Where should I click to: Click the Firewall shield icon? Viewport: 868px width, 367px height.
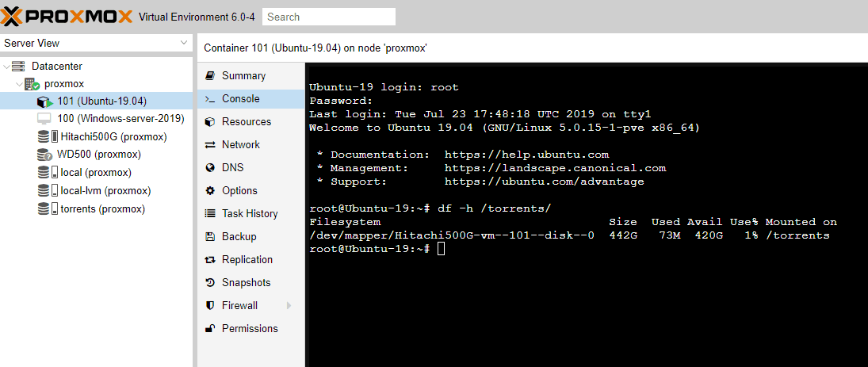210,305
